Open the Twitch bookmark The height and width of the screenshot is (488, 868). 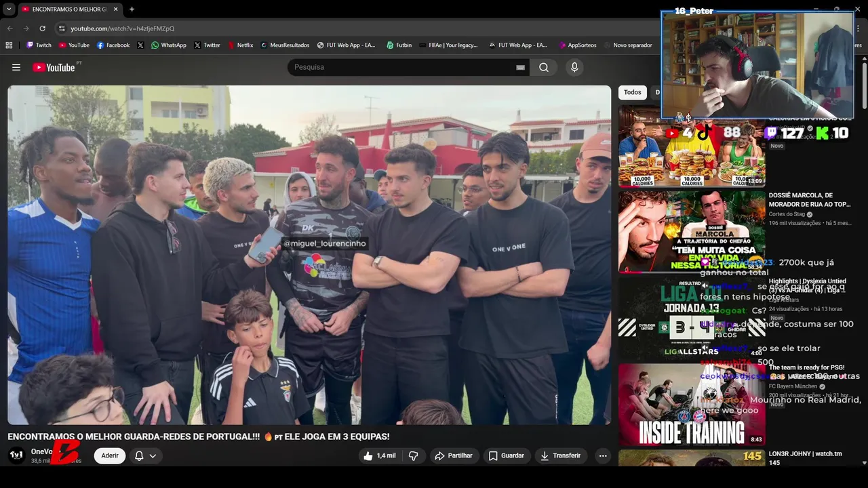click(39, 45)
